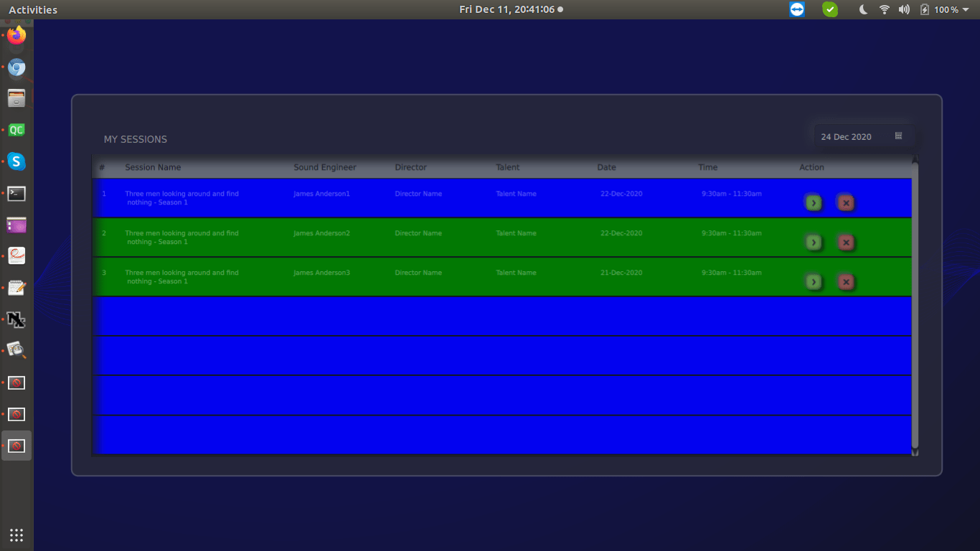Open the Wi-Fi status icon
The width and height of the screenshot is (980, 551).
click(884, 9)
